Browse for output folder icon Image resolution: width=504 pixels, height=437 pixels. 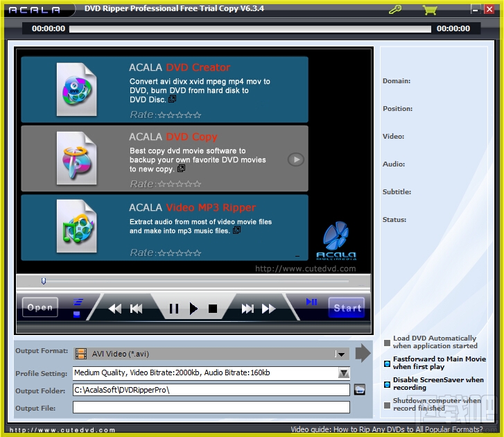click(360, 389)
